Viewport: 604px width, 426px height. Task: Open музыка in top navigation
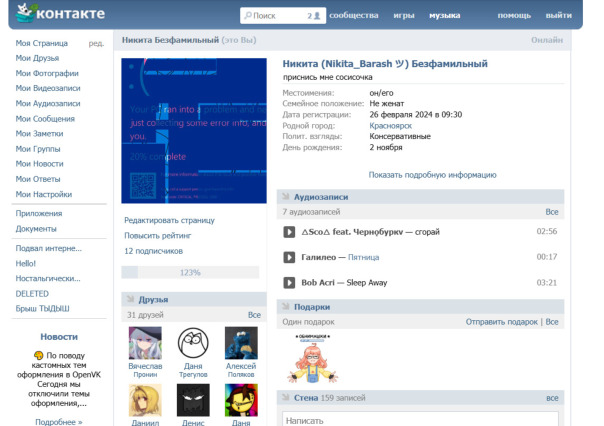click(445, 15)
